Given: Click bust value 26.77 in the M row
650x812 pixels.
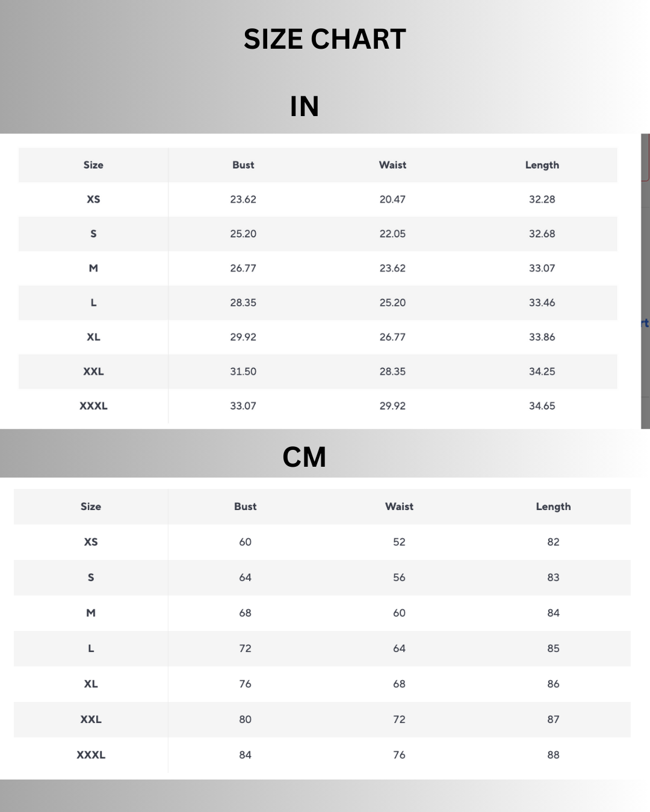Looking at the screenshot, I should tap(243, 268).
